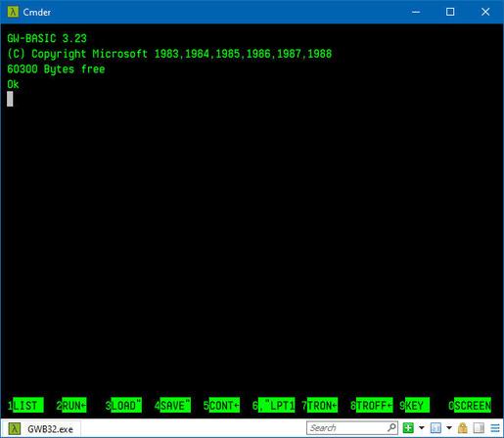Toggle the alternative console pane icon
This screenshot has height=438, width=504.
[479, 428]
